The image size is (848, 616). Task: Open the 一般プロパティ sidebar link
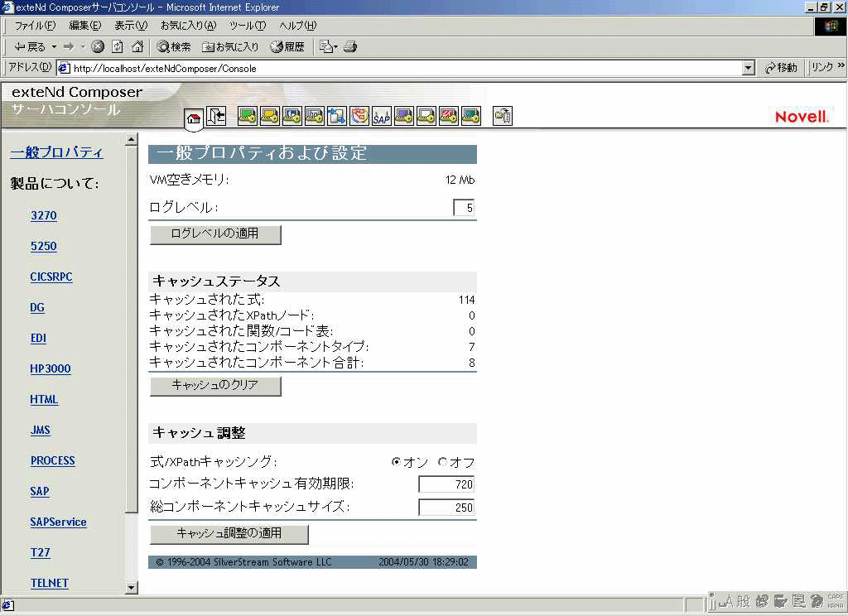(x=56, y=152)
